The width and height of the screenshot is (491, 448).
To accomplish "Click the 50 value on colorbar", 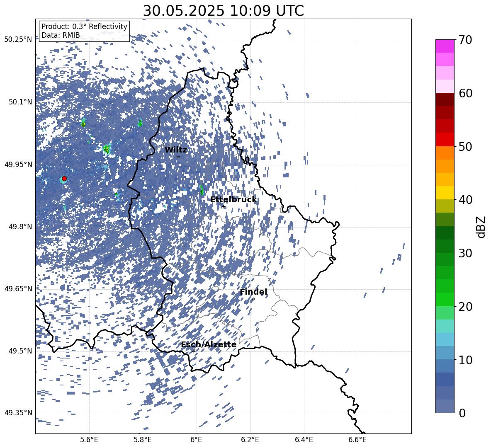I will 466,147.
